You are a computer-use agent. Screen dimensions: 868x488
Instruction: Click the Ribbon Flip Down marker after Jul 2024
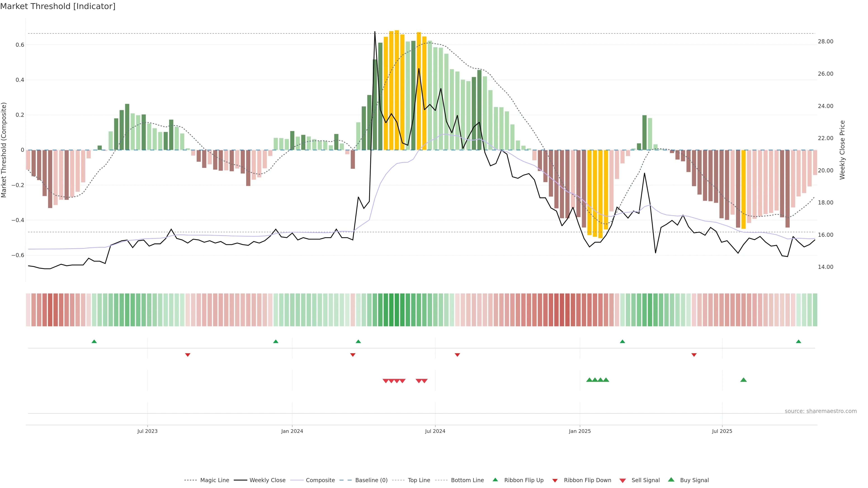click(457, 355)
